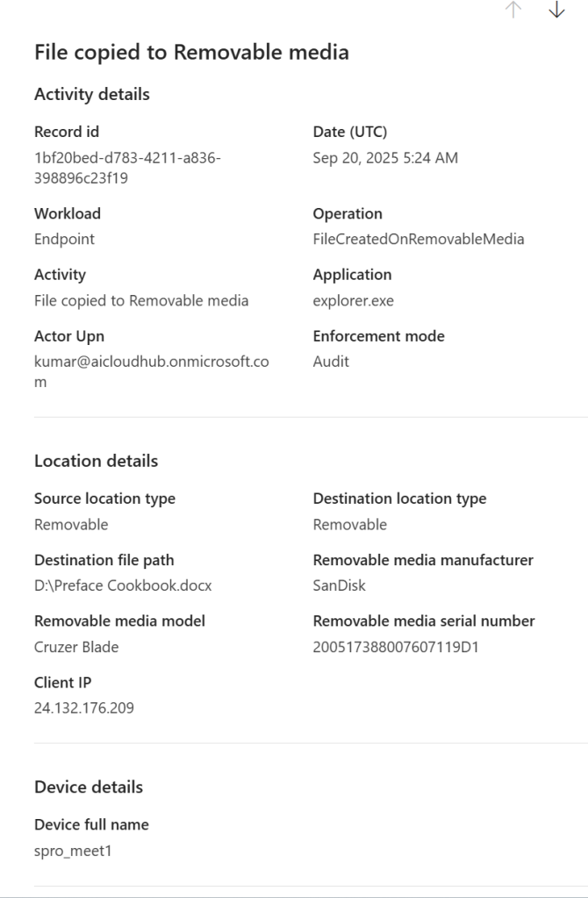Select the SanDisk manufacturer value
Screen dimensions: 588x898
click(339, 585)
